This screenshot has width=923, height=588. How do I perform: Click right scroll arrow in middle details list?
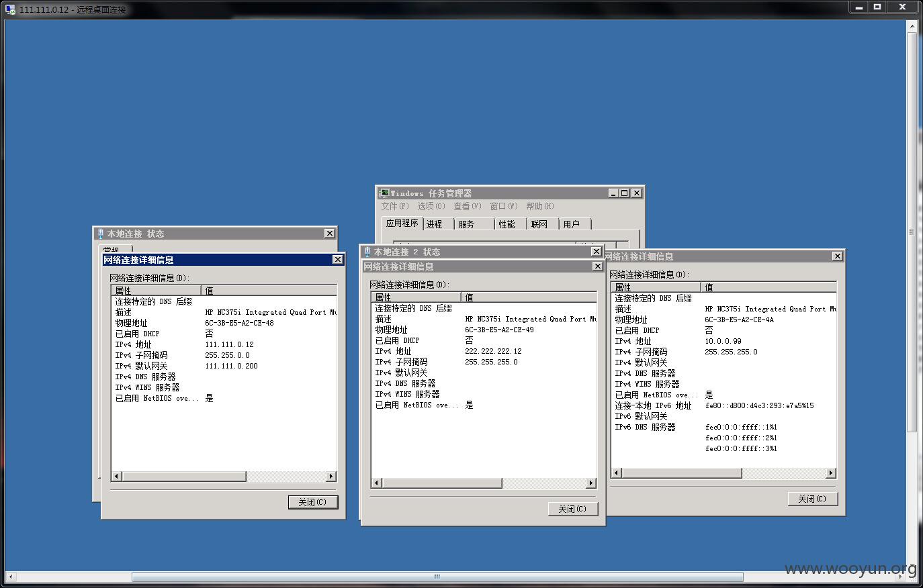coord(590,483)
